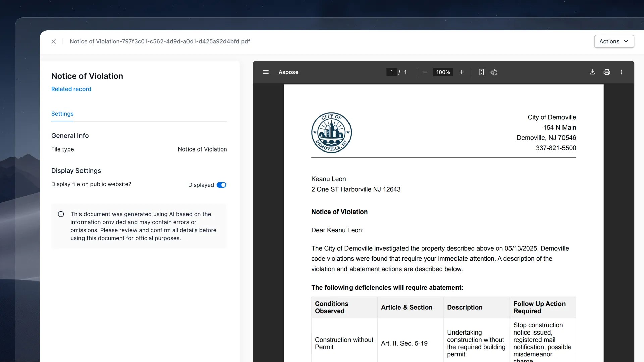Click the fit to page icon

point(481,72)
